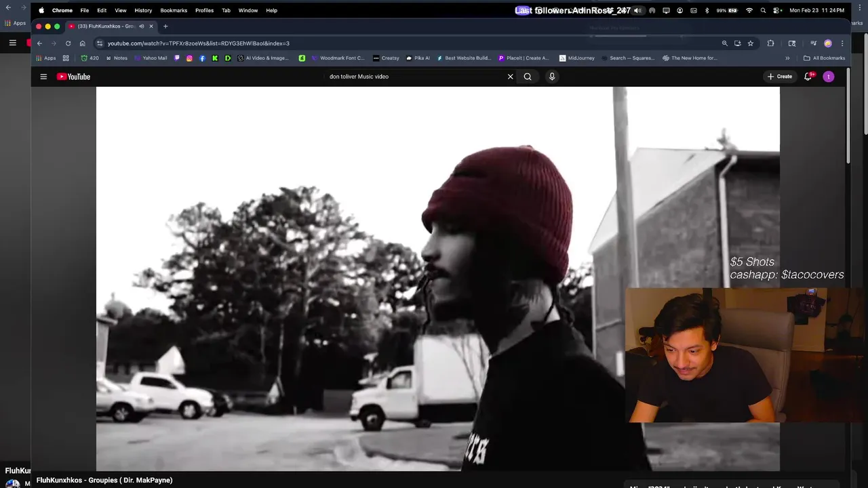Image resolution: width=868 pixels, height=488 pixels.
Task: Open the AI Video & Image bookmark
Action: pyautogui.click(x=263, y=58)
